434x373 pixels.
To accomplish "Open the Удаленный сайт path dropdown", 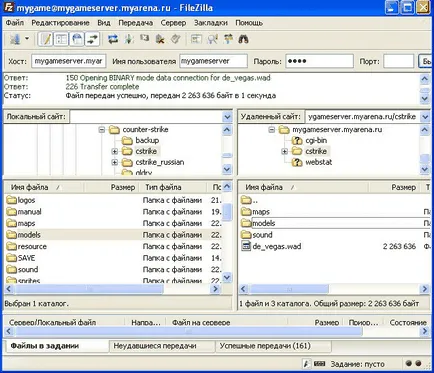I will pyautogui.click(x=425, y=117).
